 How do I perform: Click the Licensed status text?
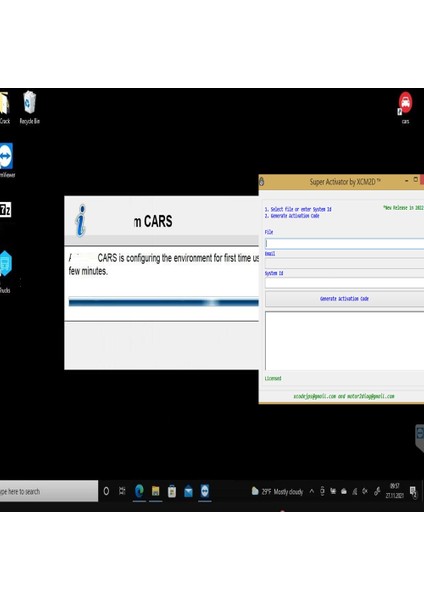point(273,378)
